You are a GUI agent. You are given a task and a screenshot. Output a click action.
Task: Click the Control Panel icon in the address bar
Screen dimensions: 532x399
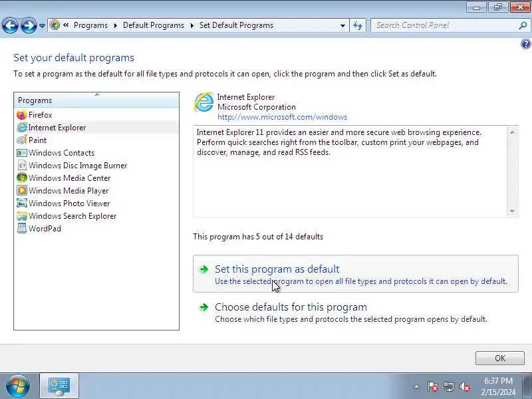(x=55, y=25)
